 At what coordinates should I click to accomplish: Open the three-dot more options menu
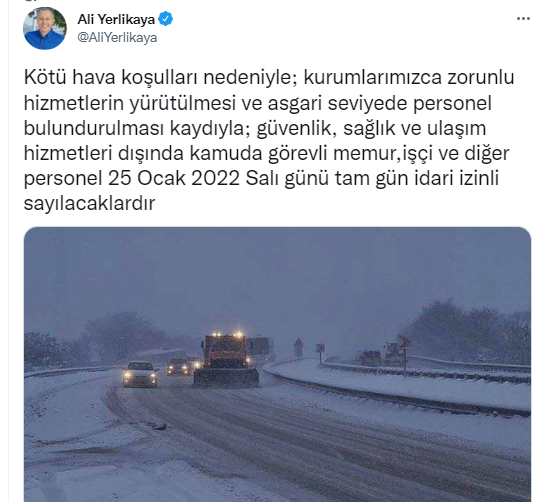[x=523, y=19]
